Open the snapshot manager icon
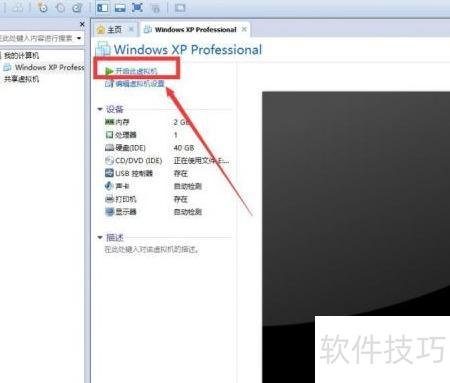The width and height of the screenshot is (450, 383). (x=77, y=8)
